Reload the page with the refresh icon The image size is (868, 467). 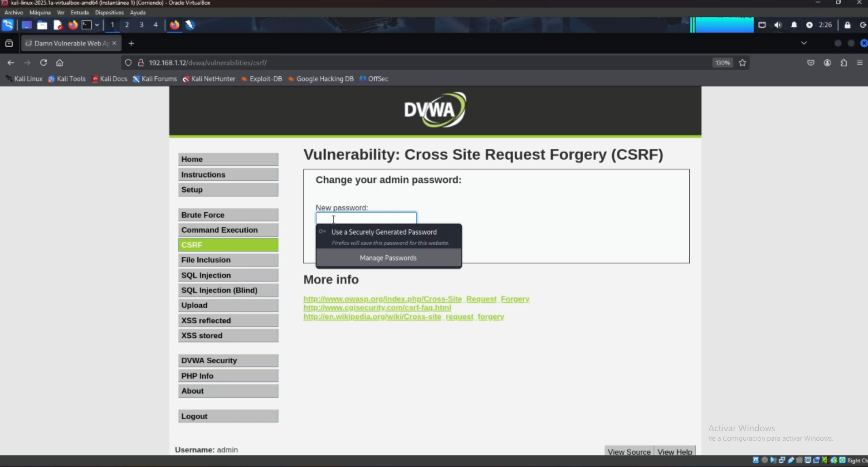tap(44, 63)
